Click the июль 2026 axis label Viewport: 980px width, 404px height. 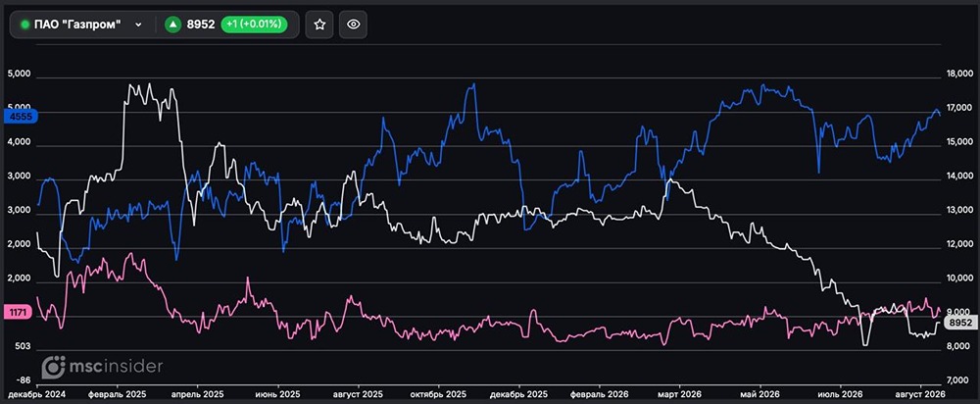tap(840, 394)
